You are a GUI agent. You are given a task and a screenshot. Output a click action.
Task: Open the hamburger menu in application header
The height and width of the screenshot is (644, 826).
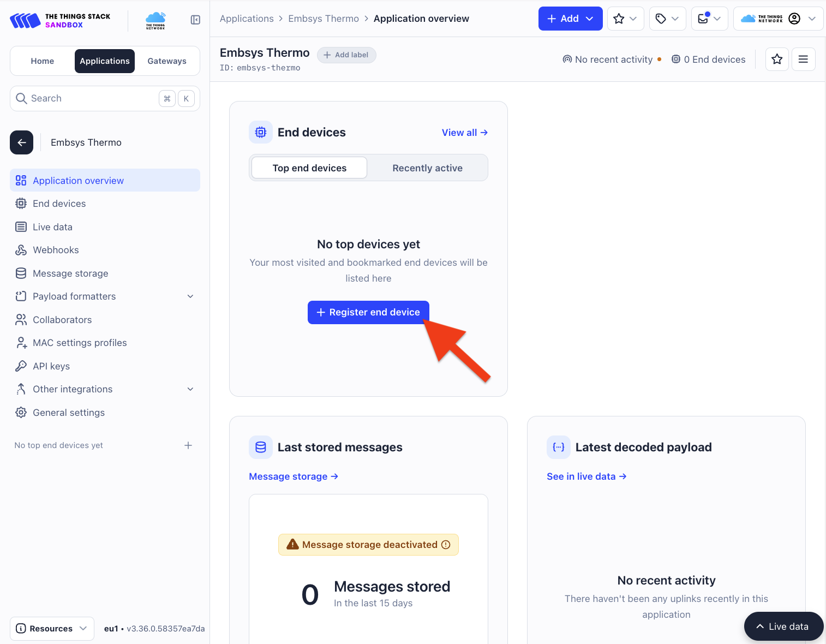tap(803, 59)
